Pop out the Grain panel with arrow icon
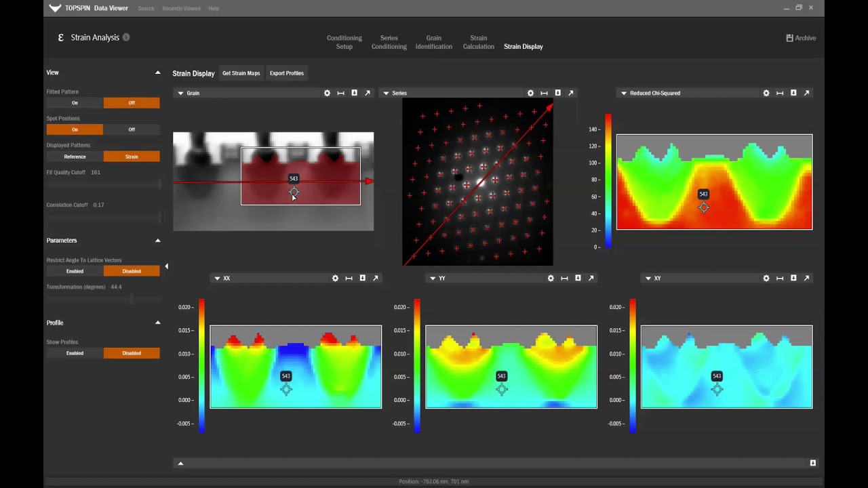The width and height of the screenshot is (868, 488). (368, 93)
